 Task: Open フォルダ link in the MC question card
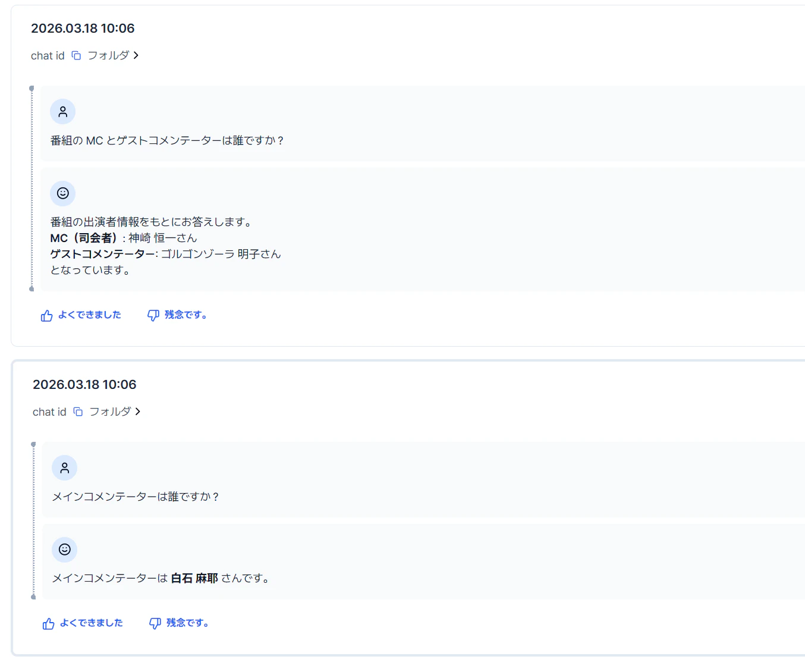108,55
